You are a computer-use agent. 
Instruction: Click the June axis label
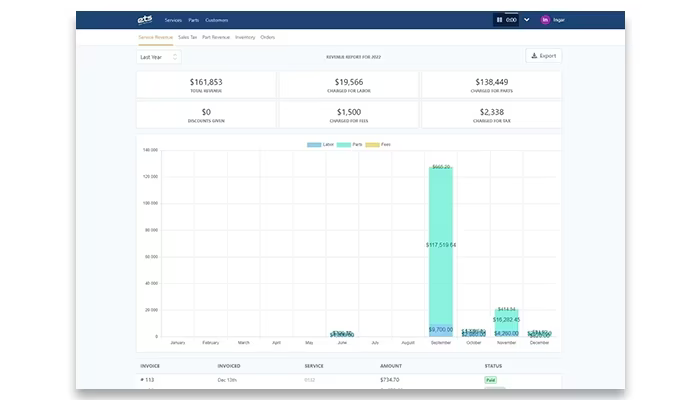(x=342, y=343)
